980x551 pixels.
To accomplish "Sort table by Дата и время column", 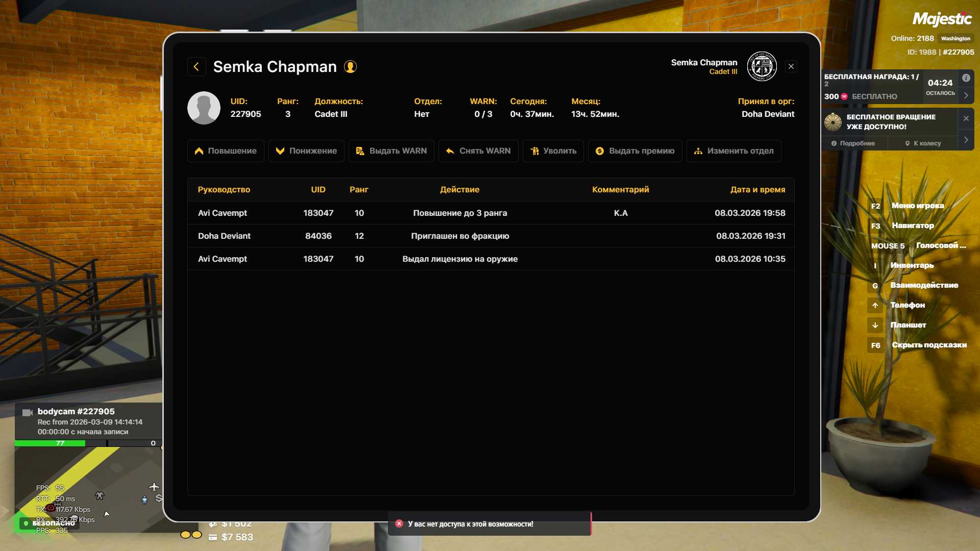I will point(757,189).
